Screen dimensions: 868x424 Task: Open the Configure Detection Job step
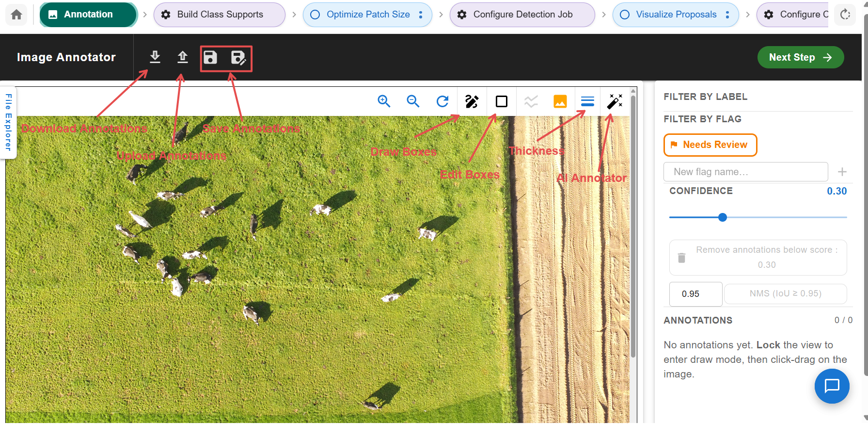point(522,15)
